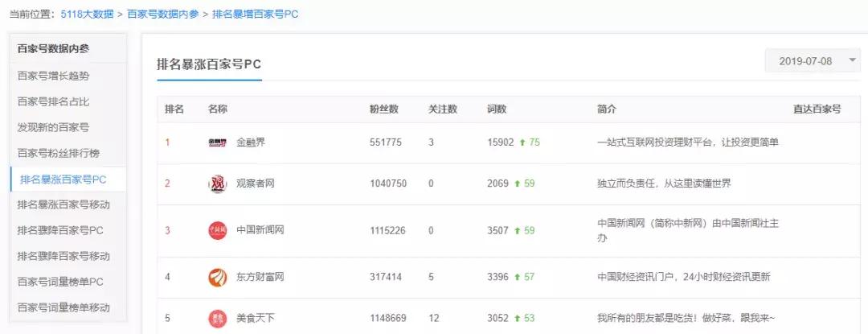Click the 简介 column header
Screen dimensions: 868x334
[607, 109]
